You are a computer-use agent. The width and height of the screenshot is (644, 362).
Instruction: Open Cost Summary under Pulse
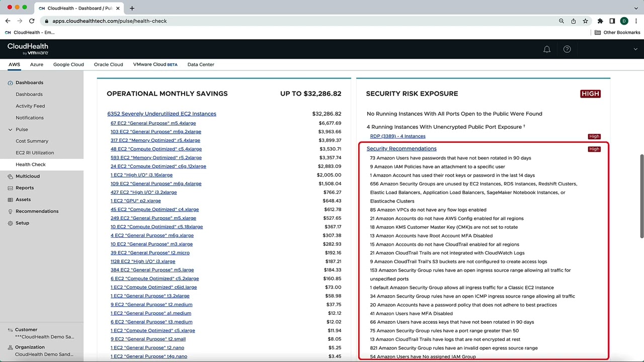click(x=32, y=141)
